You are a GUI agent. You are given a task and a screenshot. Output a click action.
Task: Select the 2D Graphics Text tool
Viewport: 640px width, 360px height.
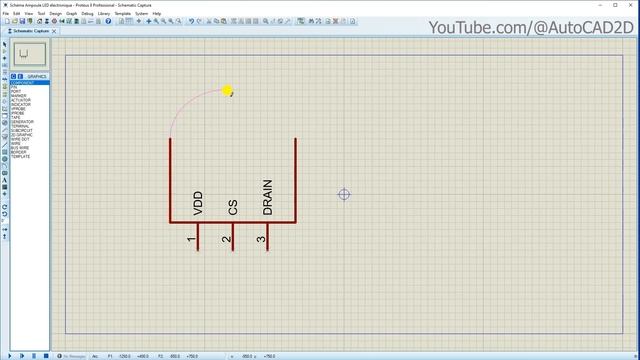(x=4, y=179)
